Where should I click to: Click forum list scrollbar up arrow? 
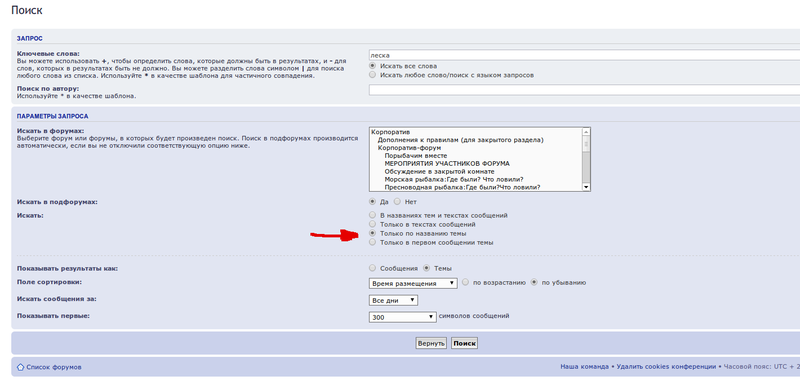point(586,132)
